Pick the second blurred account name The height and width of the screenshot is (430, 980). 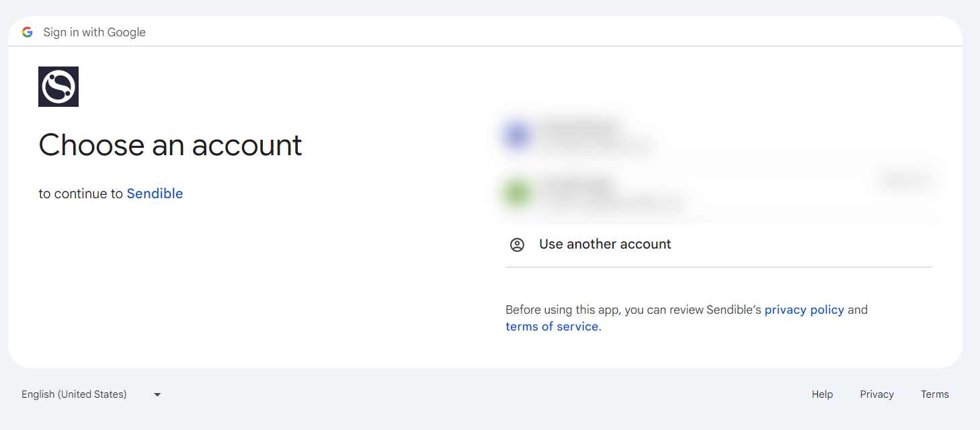click(x=578, y=183)
